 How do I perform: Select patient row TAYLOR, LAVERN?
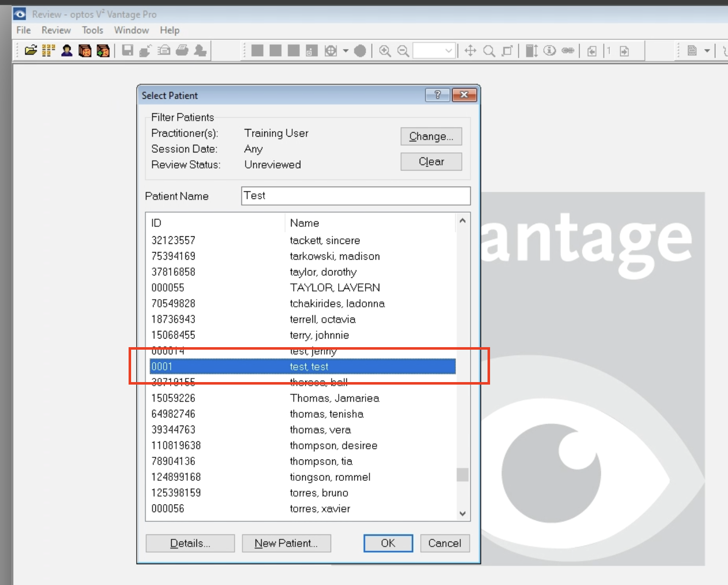pyautogui.click(x=303, y=287)
